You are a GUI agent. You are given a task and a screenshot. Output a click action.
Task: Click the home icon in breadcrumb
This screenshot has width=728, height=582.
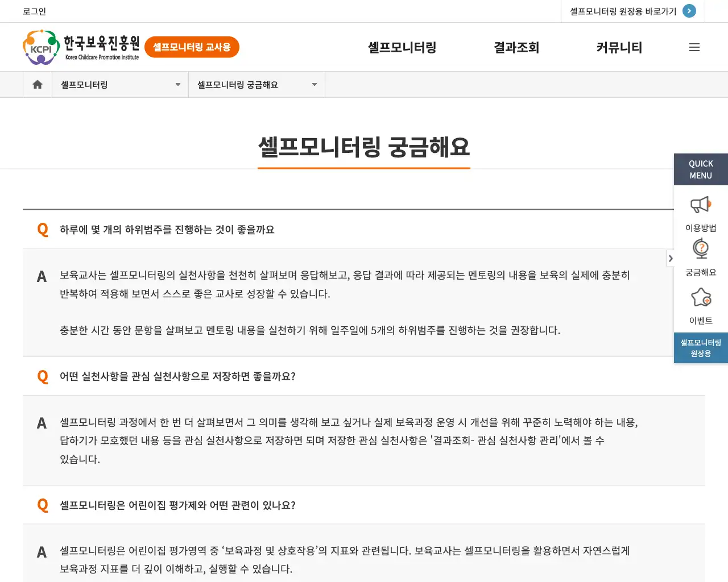38,85
